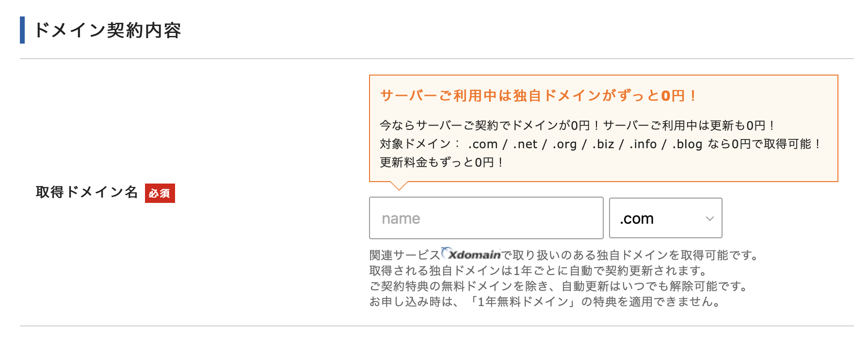868x339 pixels.
Task: Select the 取得ドメイン名 field label
Action: point(87,192)
